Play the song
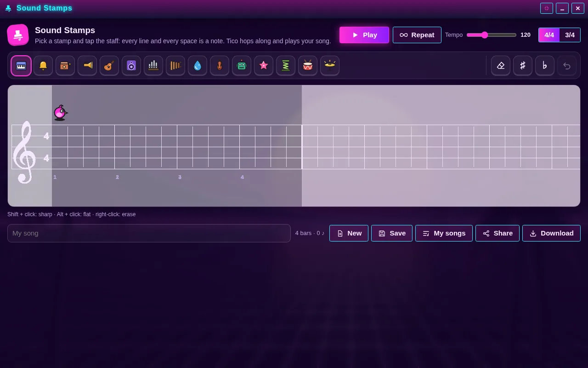 (364, 35)
